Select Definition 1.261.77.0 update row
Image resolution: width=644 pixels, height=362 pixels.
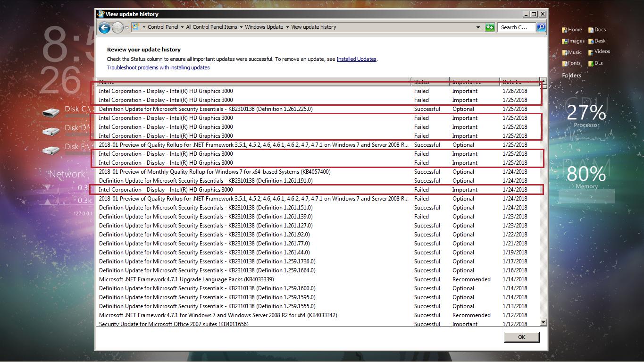pos(318,244)
